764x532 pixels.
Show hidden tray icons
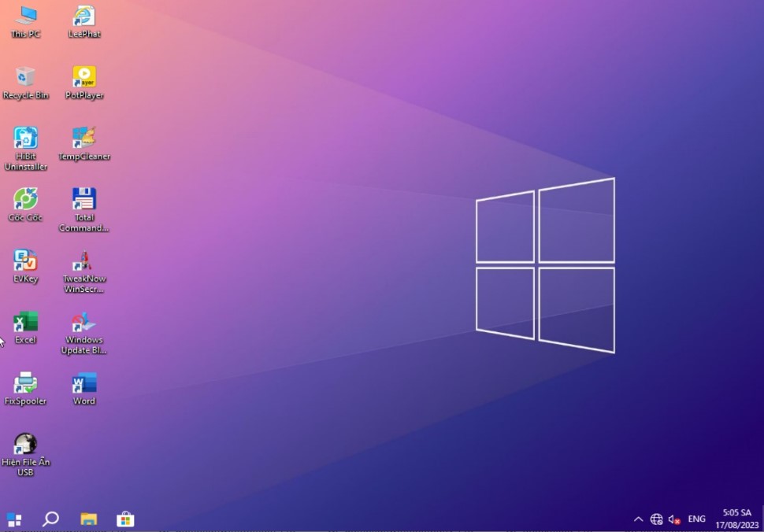point(638,519)
